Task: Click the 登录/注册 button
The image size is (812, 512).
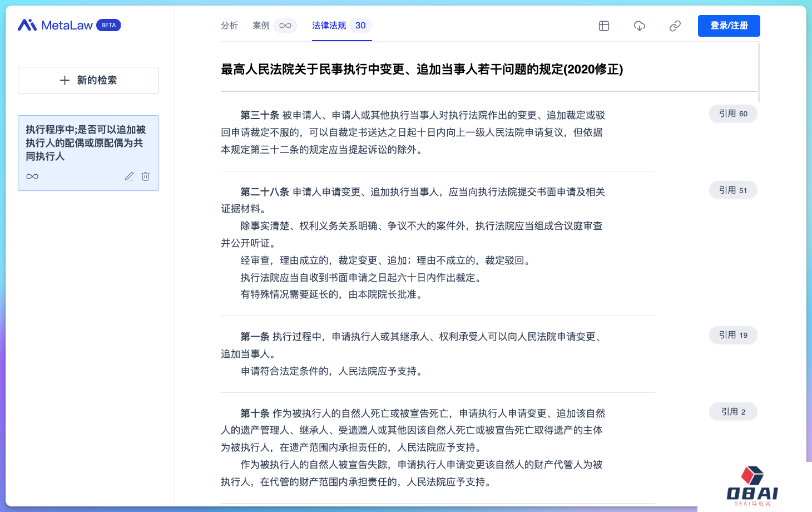Action: click(729, 26)
